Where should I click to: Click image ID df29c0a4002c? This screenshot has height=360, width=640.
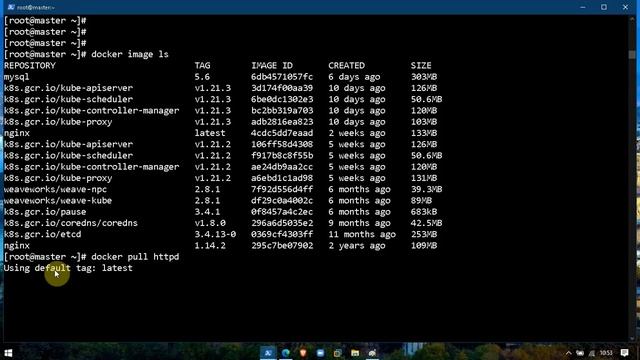pos(282,200)
